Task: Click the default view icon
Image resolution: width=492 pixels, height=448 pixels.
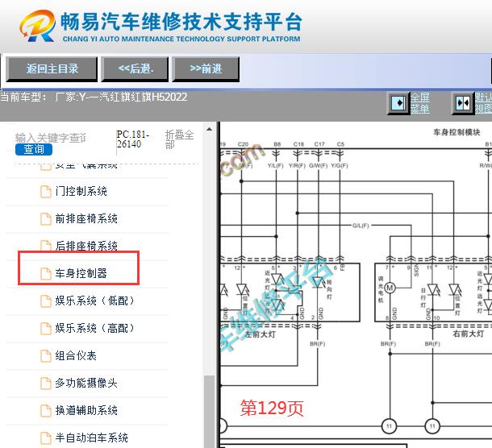Action: tap(463, 103)
